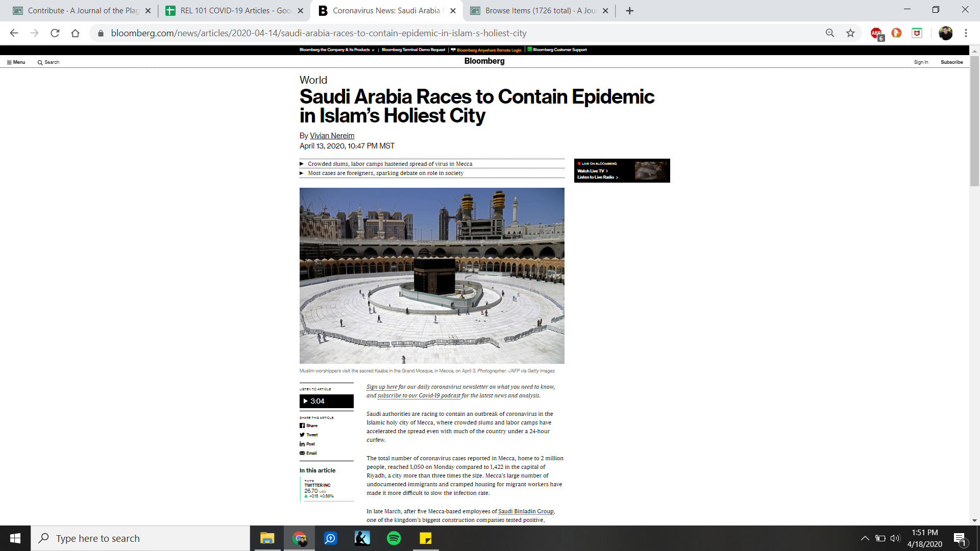Open author Vivian Nereim's link
This screenshot has width=980, height=551.
332,136
